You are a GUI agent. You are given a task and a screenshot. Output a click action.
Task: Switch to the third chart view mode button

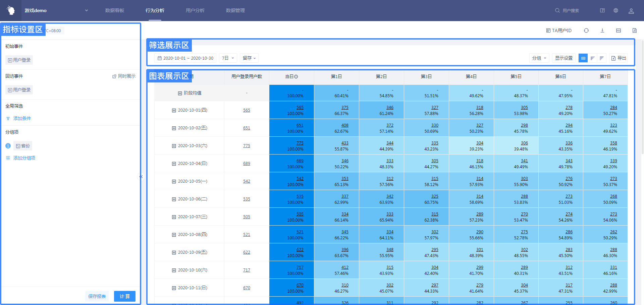pyautogui.click(x=601, y=58)
